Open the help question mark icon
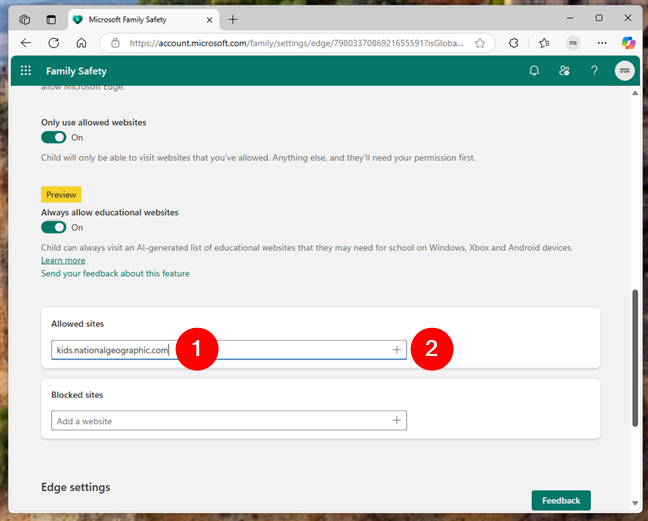648x521 pixels. point(594,71)
